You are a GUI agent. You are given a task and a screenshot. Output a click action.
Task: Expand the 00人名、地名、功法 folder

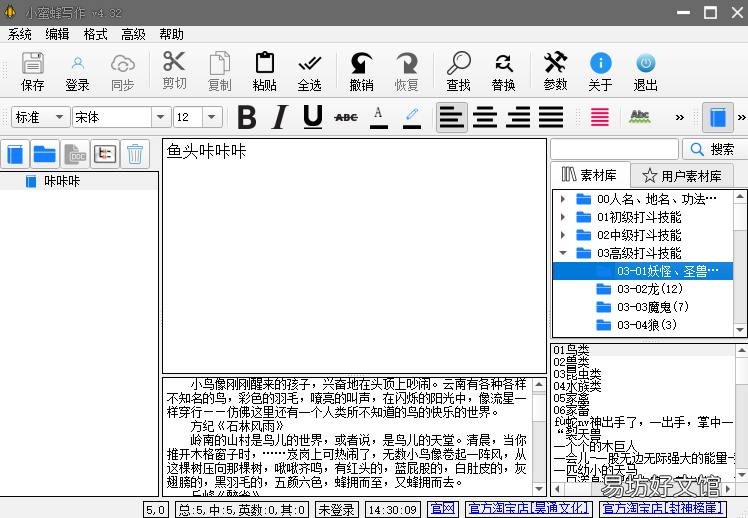tap(563, 199)
